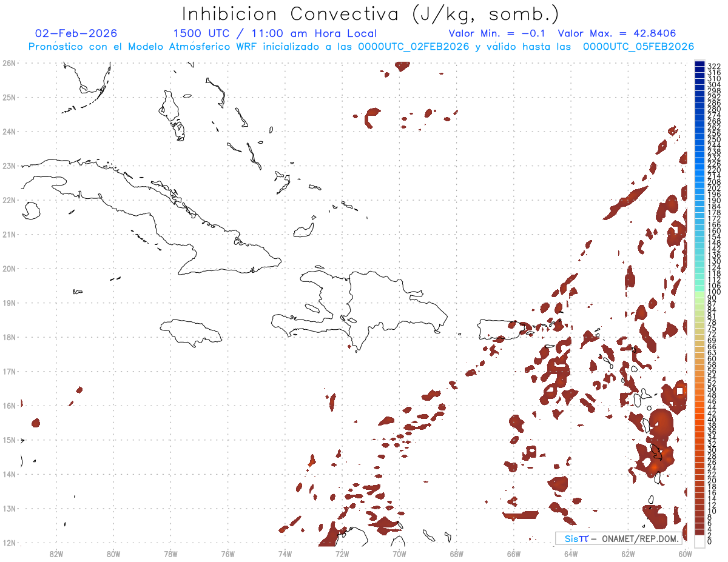Click the '17N' latitude label

[x=9, y=371]
